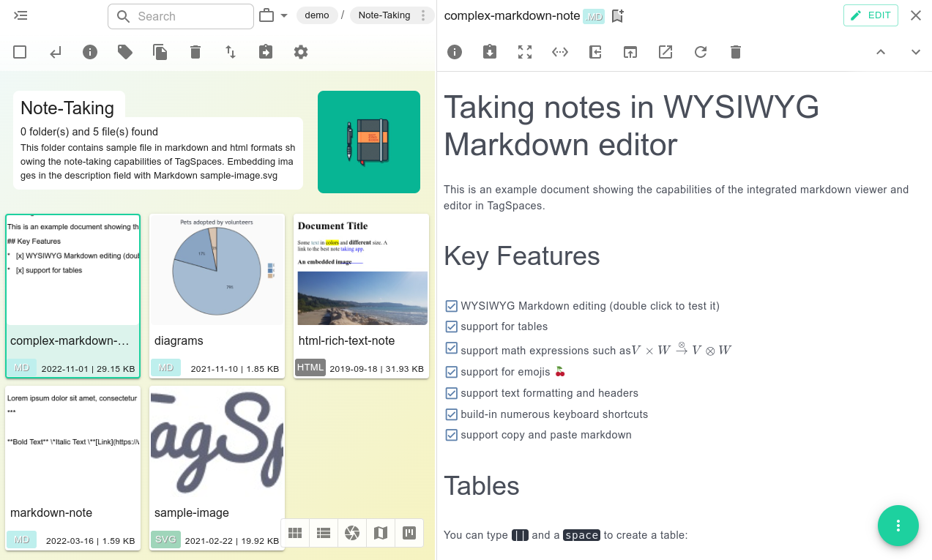Image resolution: width=932 pixels, height=560 pixels.
Task: Open the html-rich-text-note file card
Action: (361, 296)
